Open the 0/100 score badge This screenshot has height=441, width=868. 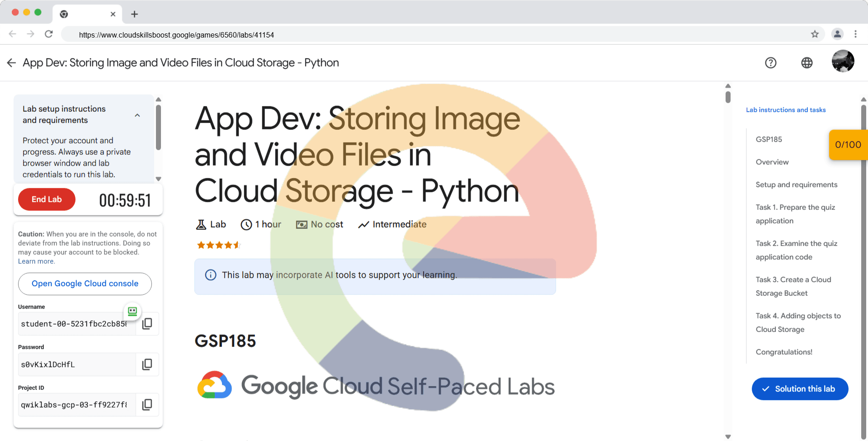tap(848, 145)
